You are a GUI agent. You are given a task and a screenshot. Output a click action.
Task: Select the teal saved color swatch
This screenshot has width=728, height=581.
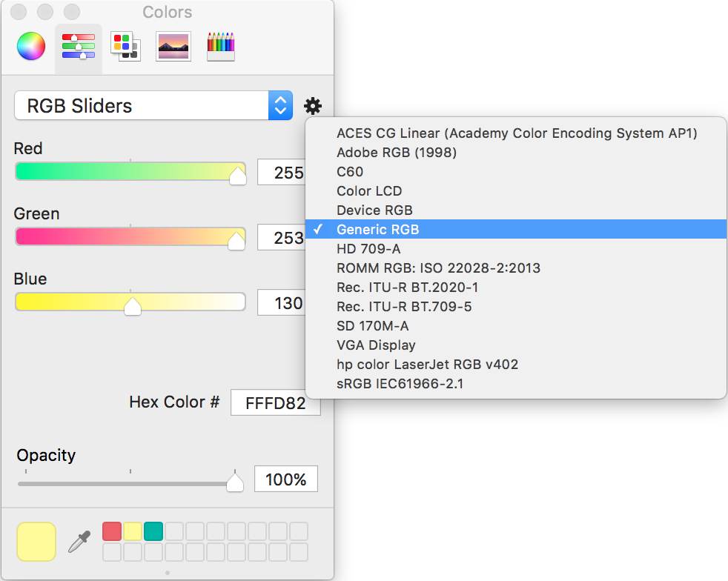[x=153, y=531]
